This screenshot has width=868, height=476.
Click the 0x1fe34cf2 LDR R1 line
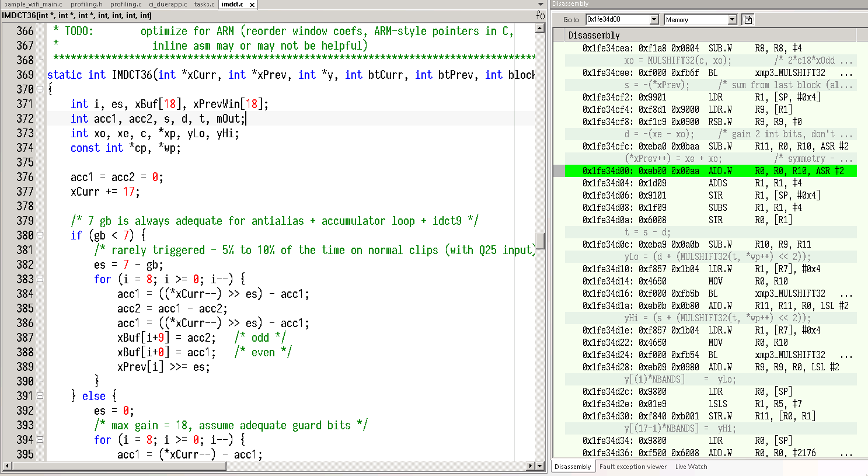pos(710,97)
